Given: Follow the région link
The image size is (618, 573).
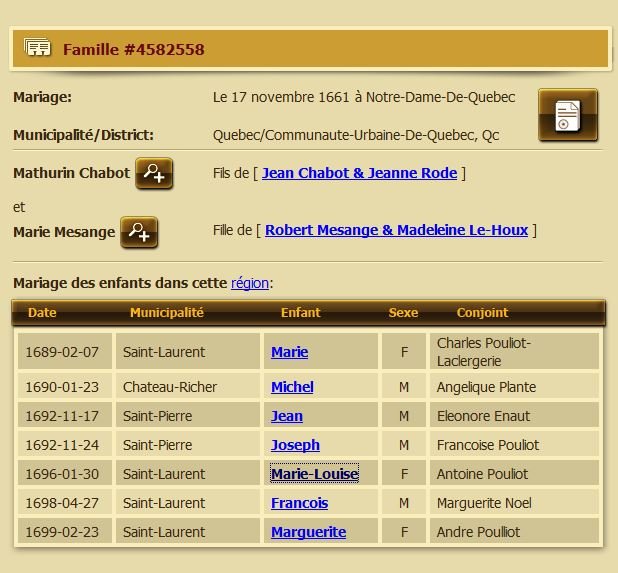Looking at the screenshot, I should (x=250, y=283).
